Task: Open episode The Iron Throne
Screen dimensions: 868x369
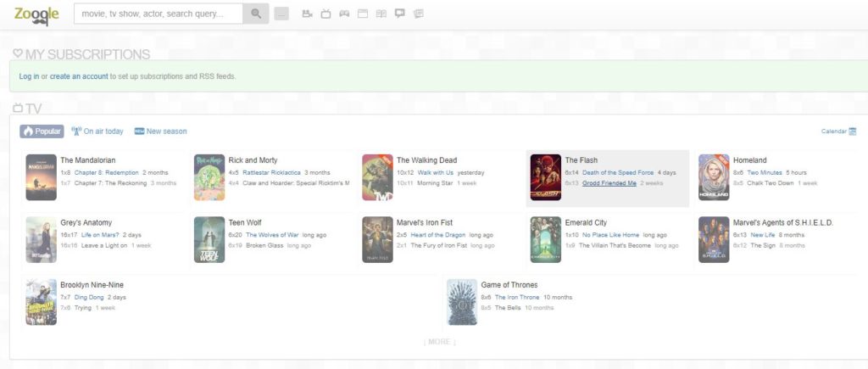Action: coord(517,298)
